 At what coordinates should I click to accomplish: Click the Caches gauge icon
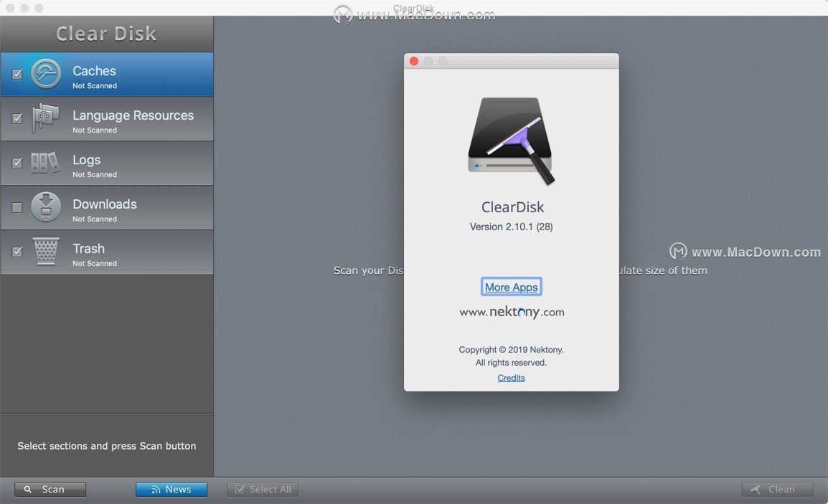pos(46,73)
